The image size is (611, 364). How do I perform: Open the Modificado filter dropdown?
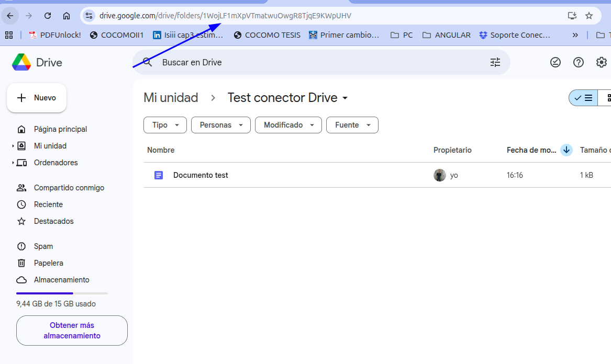(x=288, y=125)
